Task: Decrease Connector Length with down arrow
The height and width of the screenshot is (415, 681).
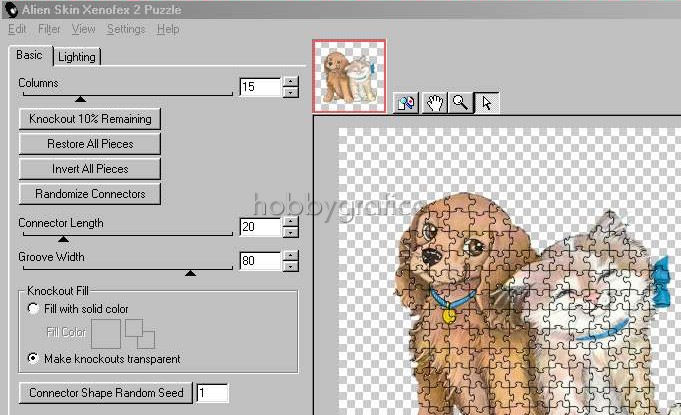Action: coord(291,233)
